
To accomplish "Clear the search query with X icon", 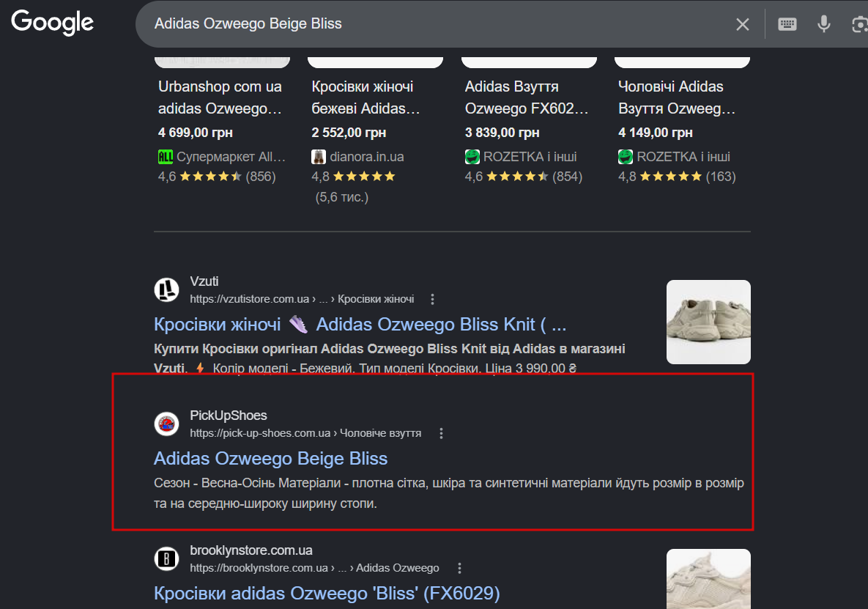I will coord(742,24).
